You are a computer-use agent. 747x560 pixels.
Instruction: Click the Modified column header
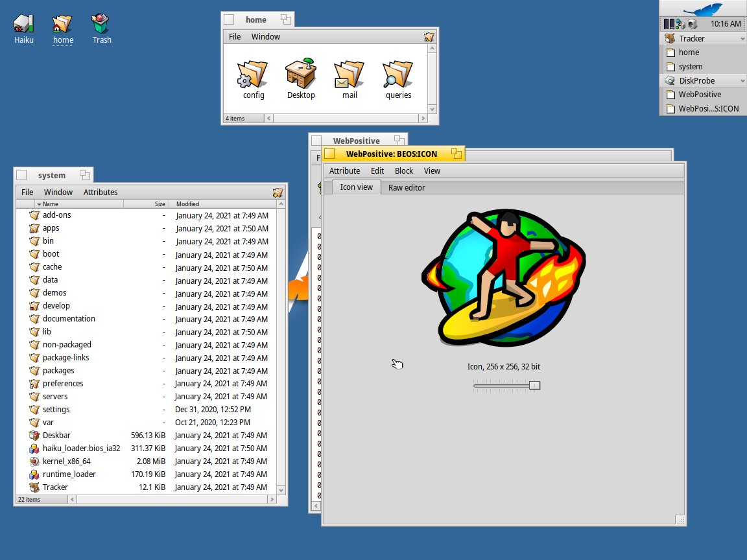click(x=223, y=204)
